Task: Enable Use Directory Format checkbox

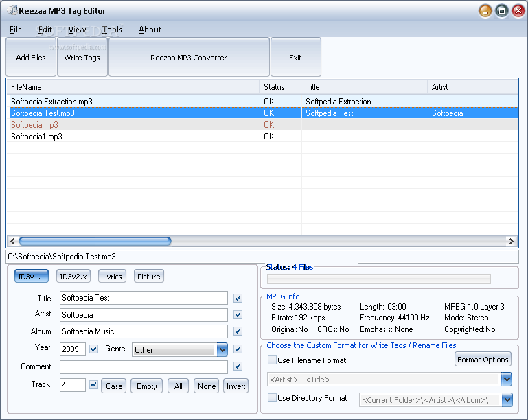Action: point(272,397)
